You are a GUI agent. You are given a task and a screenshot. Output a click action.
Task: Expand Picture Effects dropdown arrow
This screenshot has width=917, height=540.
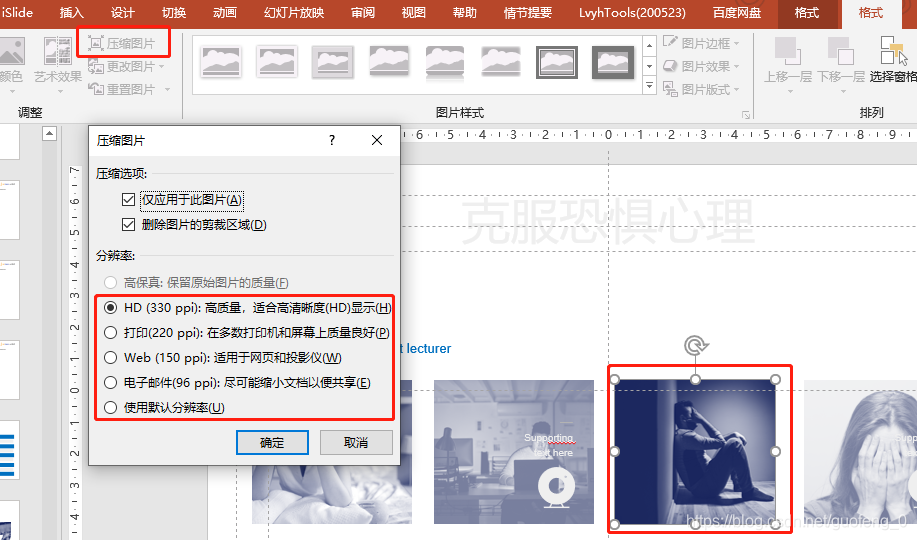(736, 67)
